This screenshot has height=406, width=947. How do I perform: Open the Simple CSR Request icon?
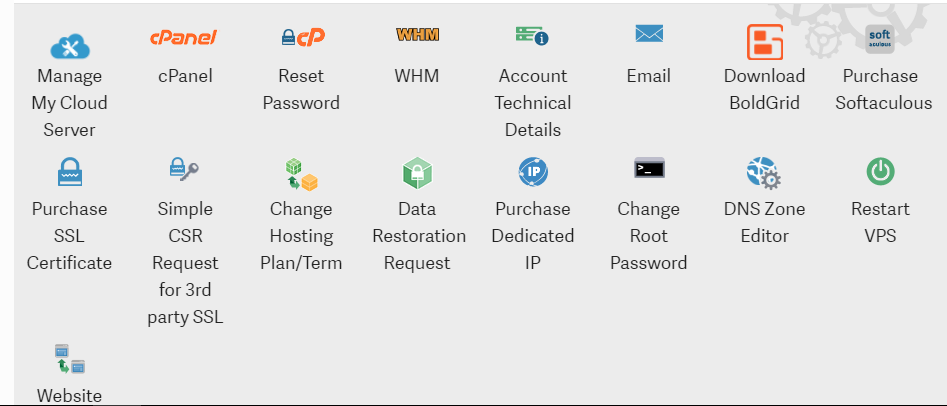pyautogui.click(x=184, y=171)
